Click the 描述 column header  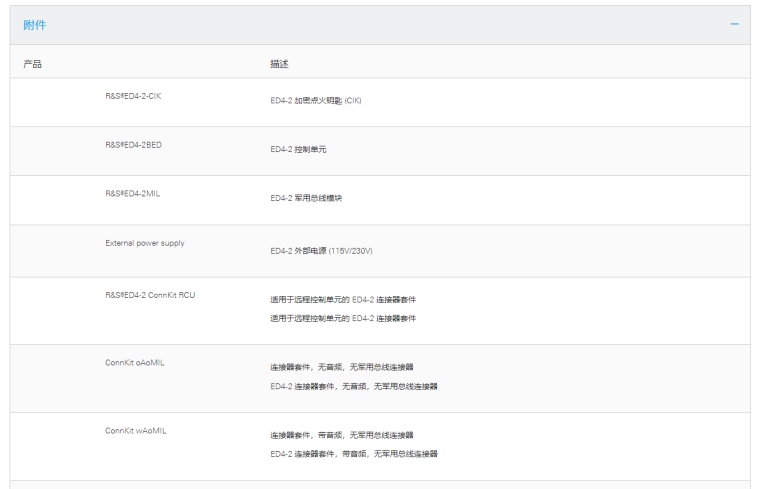pyautogui.click(x=279, y=64)
